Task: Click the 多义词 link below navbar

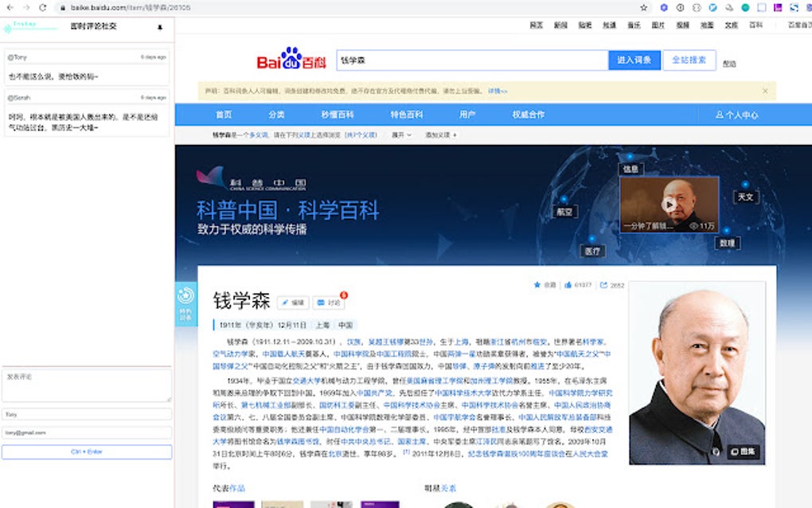Action: [x=259, y=135]
